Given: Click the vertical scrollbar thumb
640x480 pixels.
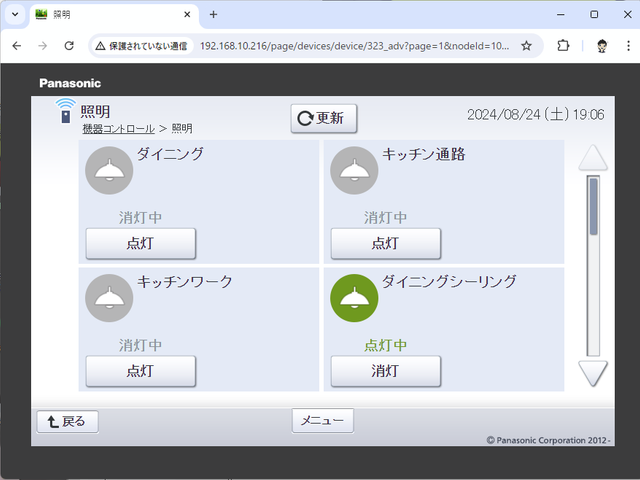Looking at the screenshot, I should [x=593, y=207].
